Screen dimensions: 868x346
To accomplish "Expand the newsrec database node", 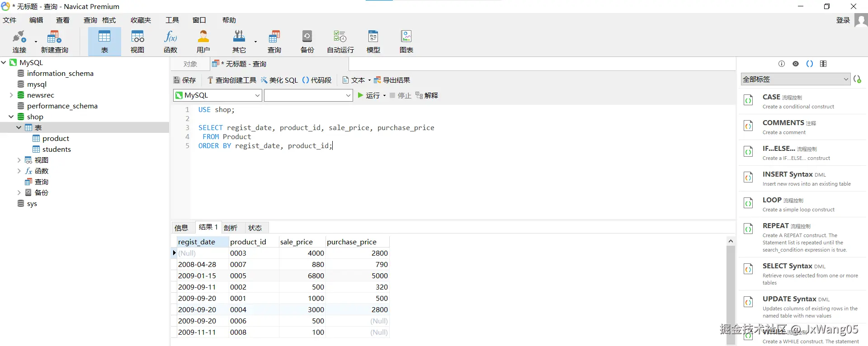I will click(11, 95).
